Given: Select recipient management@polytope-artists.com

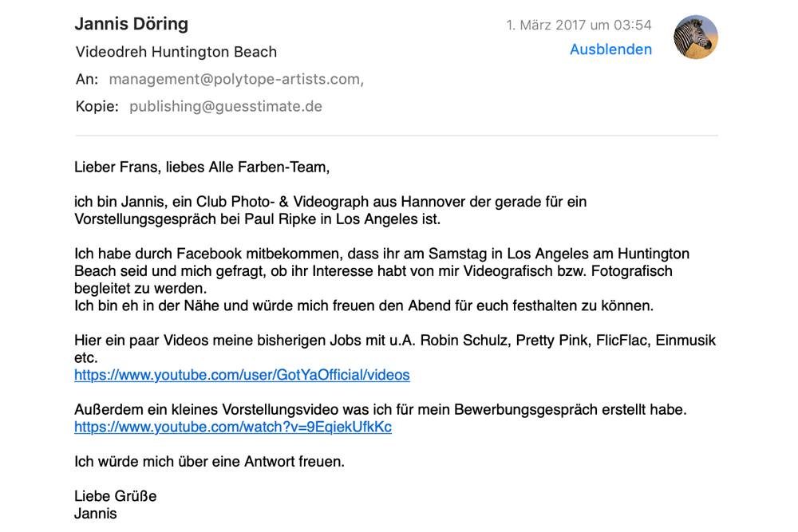Looking at the screenshot, I should coord(236,79).
